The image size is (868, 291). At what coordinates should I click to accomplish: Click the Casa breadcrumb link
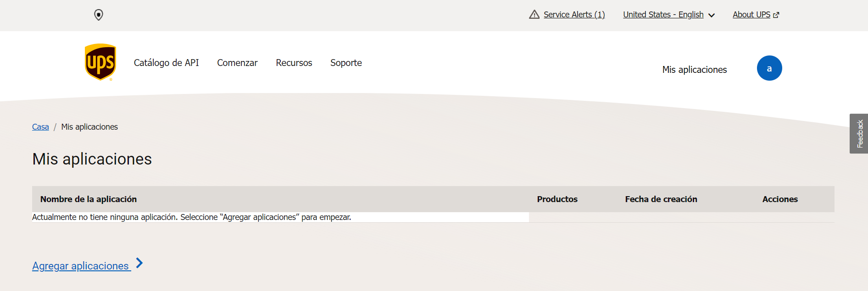pyautogui.click(x=40, y=127)
